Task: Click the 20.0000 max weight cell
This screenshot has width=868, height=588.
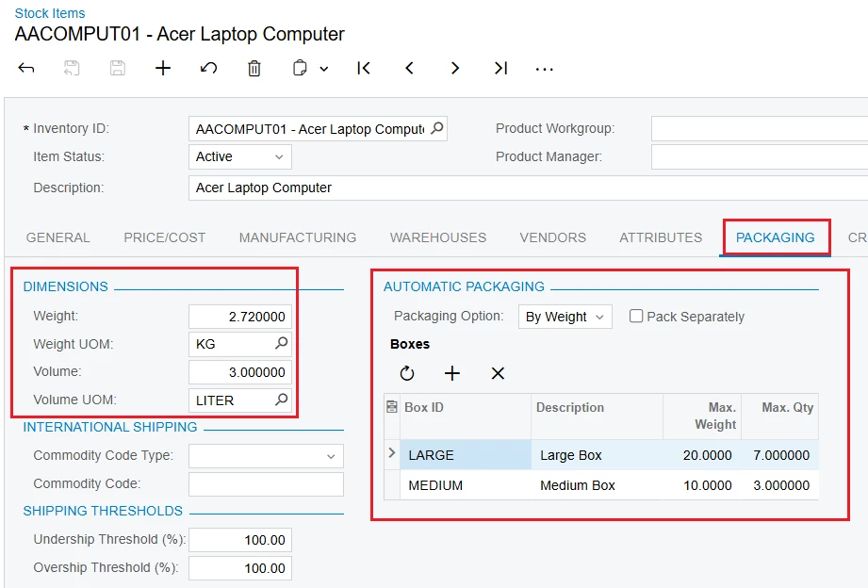Action: pyautogui.click(x=702, y=455)
